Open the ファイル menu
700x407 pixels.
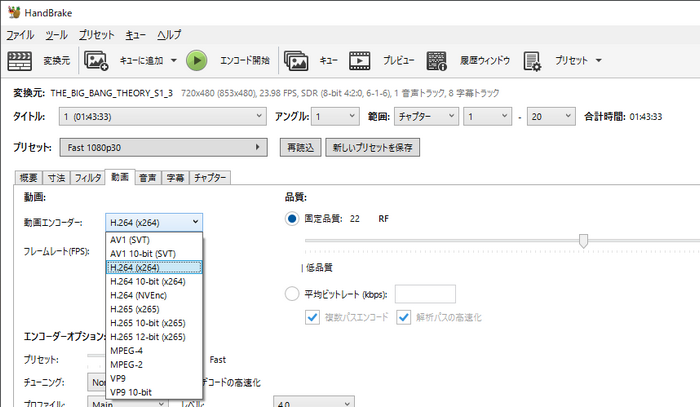tap(20, 35)
